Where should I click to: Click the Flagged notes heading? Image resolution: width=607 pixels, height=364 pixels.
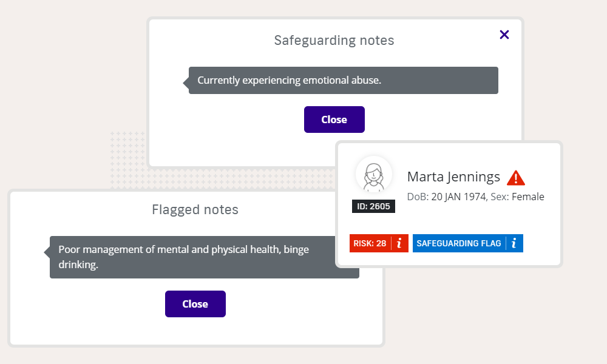click(x=195, y=210)
